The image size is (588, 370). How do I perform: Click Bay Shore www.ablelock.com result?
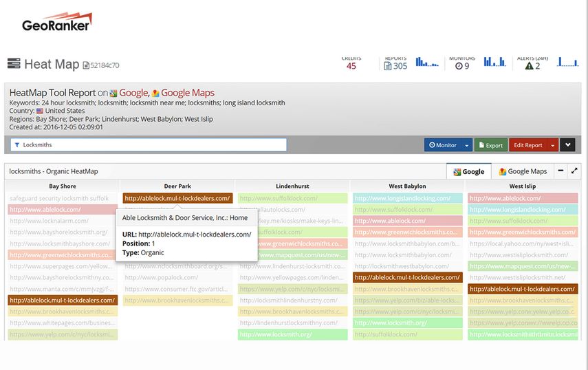(x=63, y=210)
